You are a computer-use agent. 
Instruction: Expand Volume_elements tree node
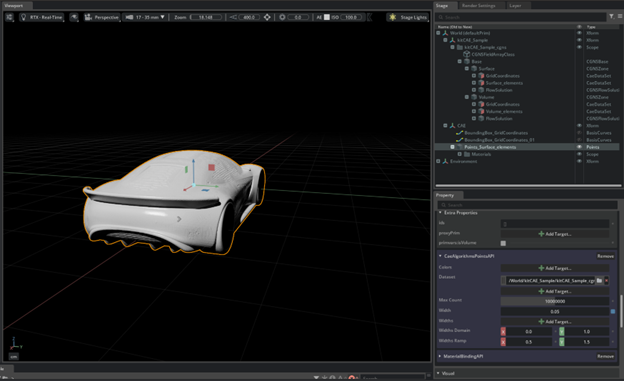point(474,111)
